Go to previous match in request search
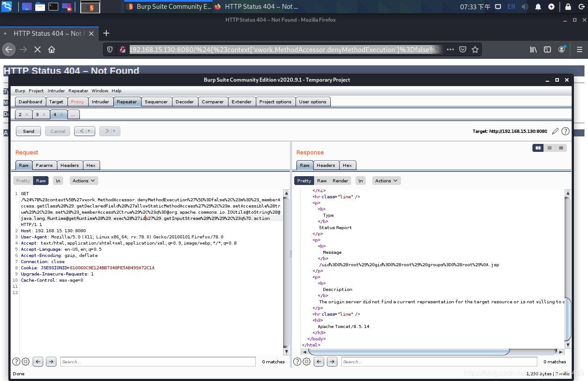The image size is (588, 381). (38, 362)
